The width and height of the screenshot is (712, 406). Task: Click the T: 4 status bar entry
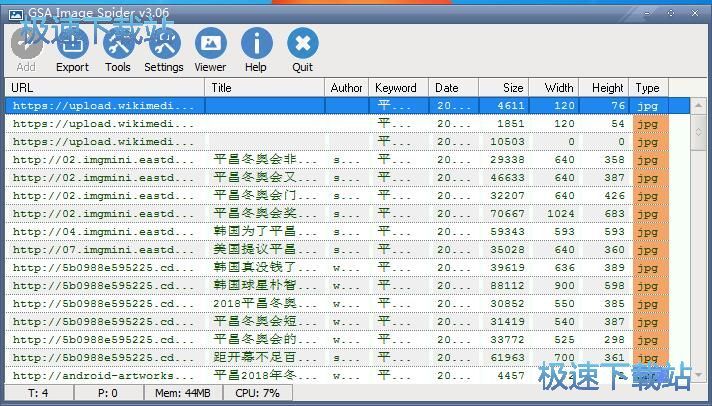(x=38, y=393)
